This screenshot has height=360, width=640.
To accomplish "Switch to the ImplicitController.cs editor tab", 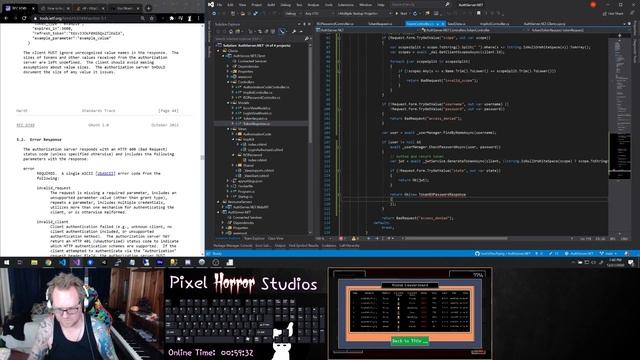I will point(495,24).
